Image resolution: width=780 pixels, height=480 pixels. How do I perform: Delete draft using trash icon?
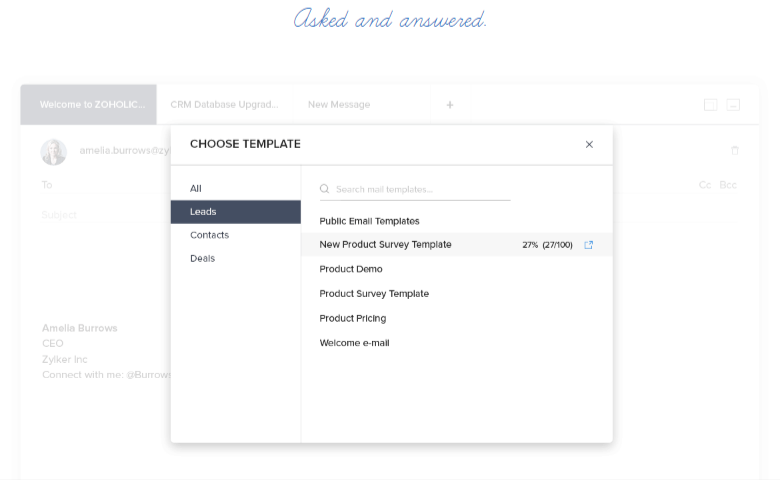pos(735,150)
